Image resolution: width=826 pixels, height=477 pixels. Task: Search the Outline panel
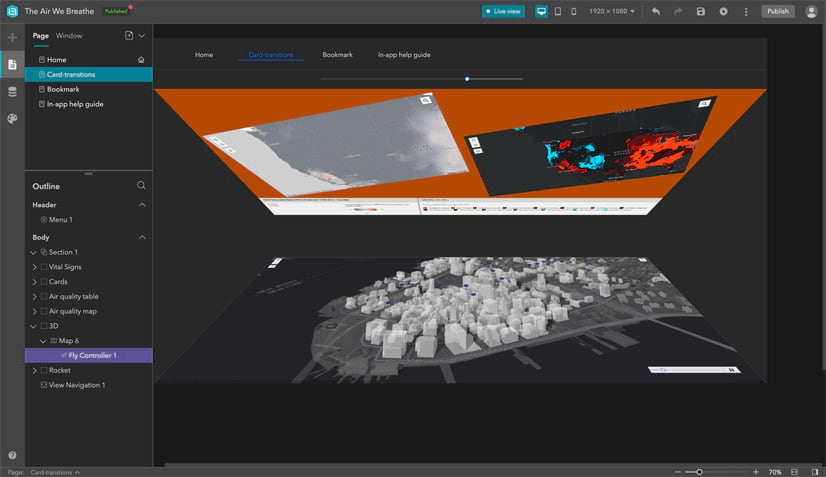point(141,186)
